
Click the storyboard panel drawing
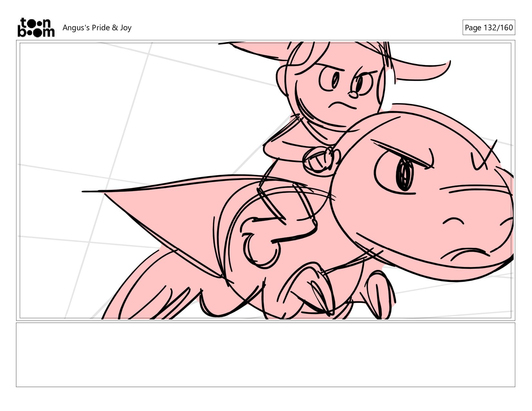point(265,181)
